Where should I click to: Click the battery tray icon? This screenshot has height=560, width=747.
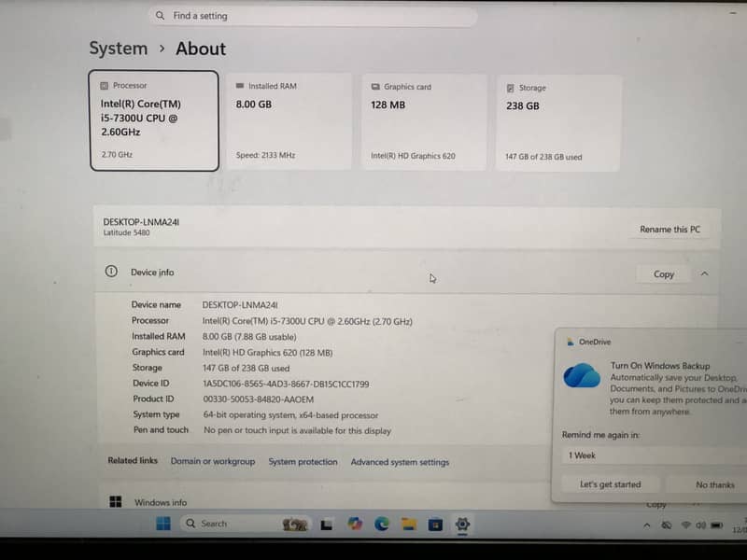coord(717,525)
